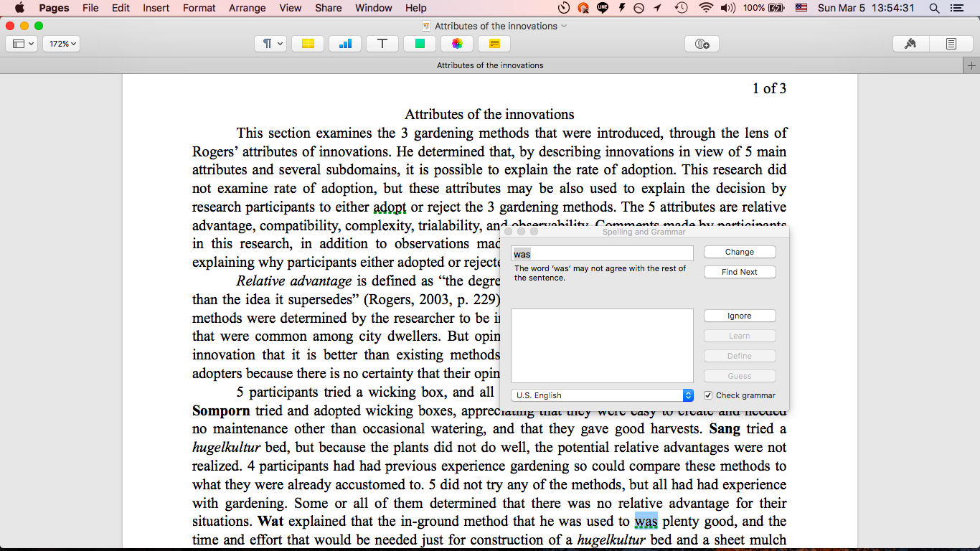The width and height of the screenshot is (980, 551).
Task: Open the volume speaker menu icon
Action: point(727,8)
